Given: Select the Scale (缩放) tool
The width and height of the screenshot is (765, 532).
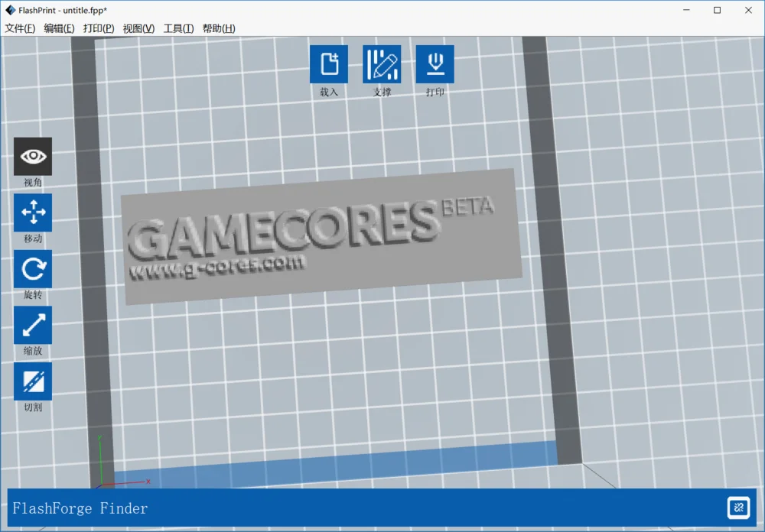Looking at the screenshot, I should (x=33, y=326).
